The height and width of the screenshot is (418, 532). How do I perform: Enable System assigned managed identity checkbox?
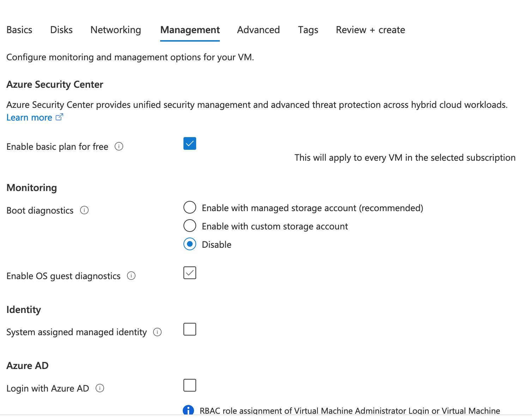tap(190, 329)
